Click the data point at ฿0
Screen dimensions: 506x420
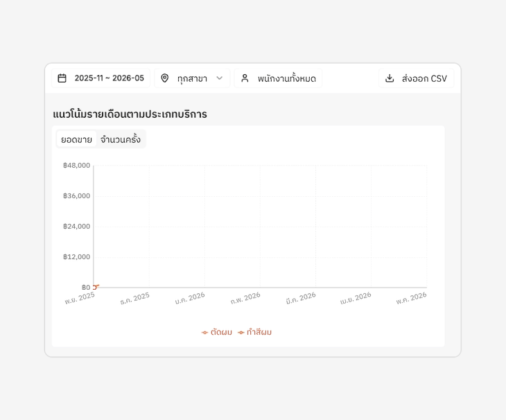(94, 287)
